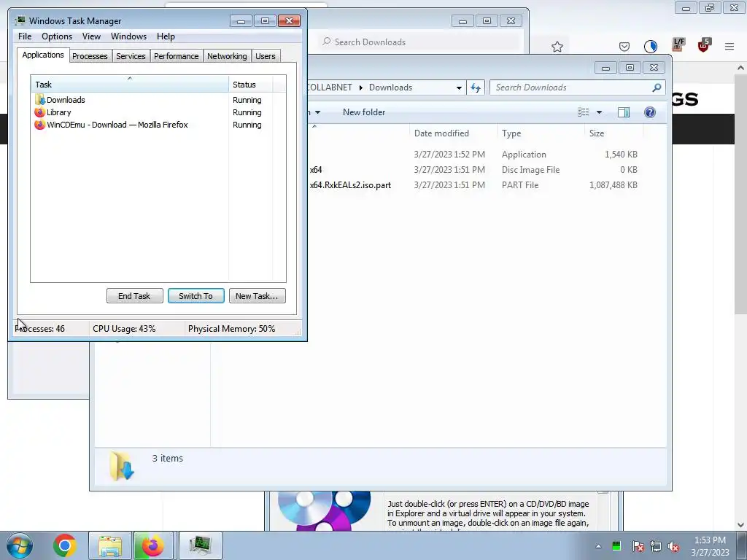This screenshot has height=560, width=747.
Task: Click the L/F extension icon in Firefox
Action: [x=678, y=44]
